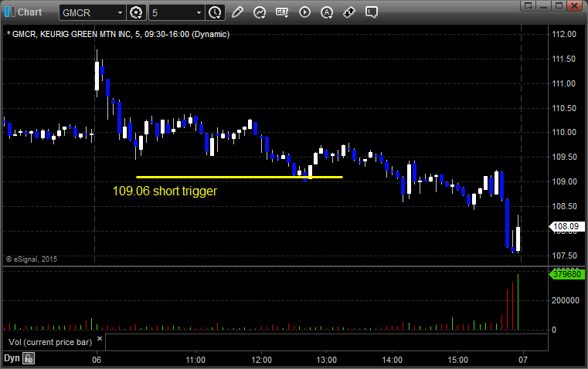
Task: Select the pencil drawing tool
Action: 237,12
